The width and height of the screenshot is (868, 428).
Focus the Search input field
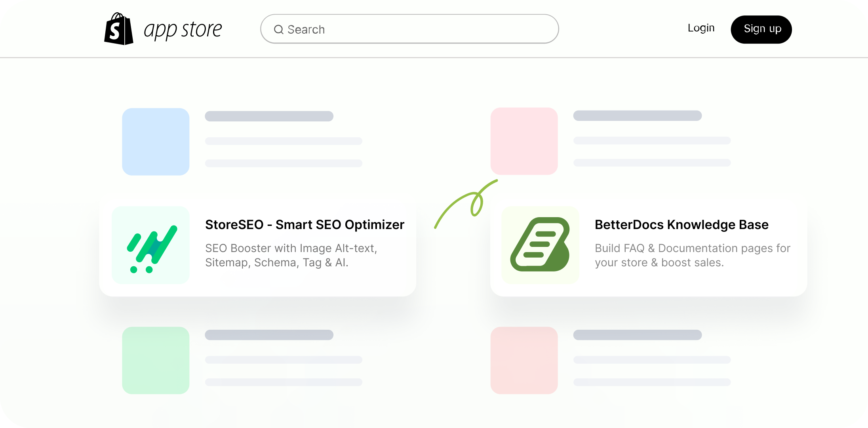pyautogui.click(x=409, y=29)
